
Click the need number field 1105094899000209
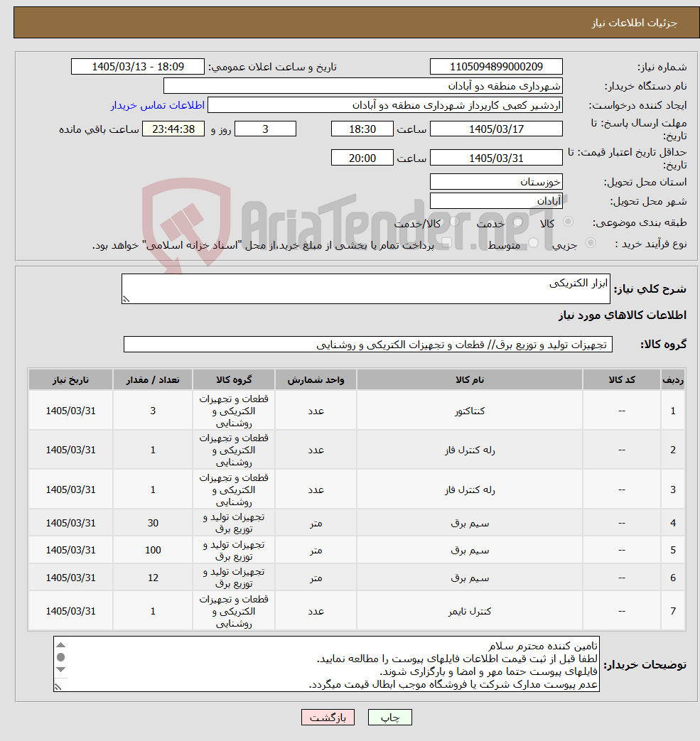(x=496, y=67)
